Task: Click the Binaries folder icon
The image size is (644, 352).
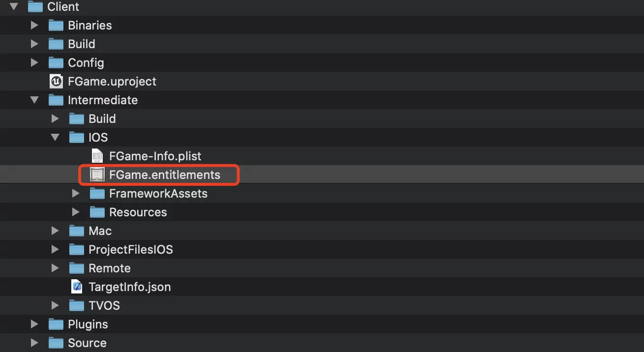Action: click(x=56, y=25)
